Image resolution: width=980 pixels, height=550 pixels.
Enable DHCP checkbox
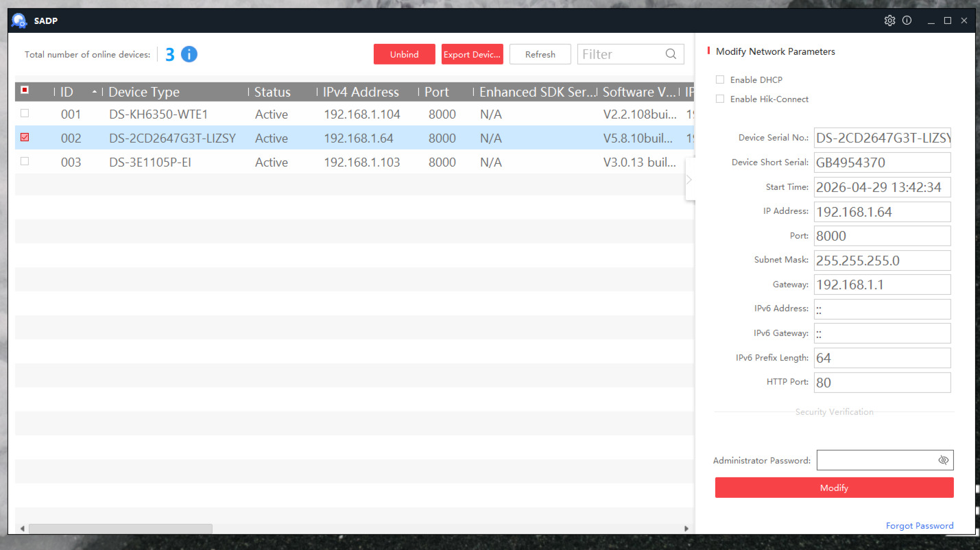pos(720,80)
